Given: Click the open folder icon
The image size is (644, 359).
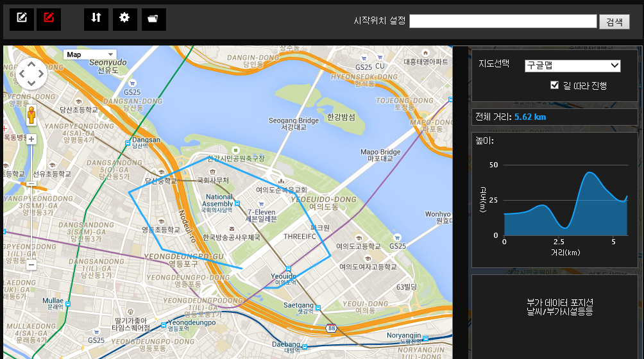Looking at the screenshot, I should pyautogui.click(x=153, y=19).
